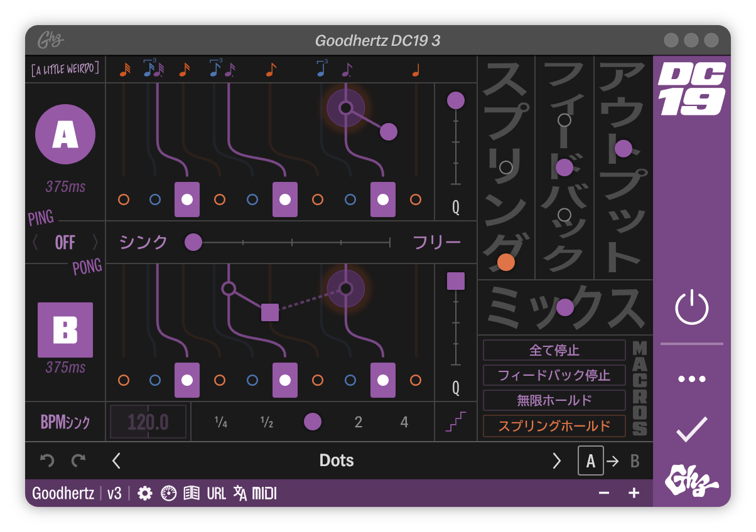This screenshot has width=756, height=532.
Task: Decrease UI size with minus button
Action: click(x=604, y=493)
